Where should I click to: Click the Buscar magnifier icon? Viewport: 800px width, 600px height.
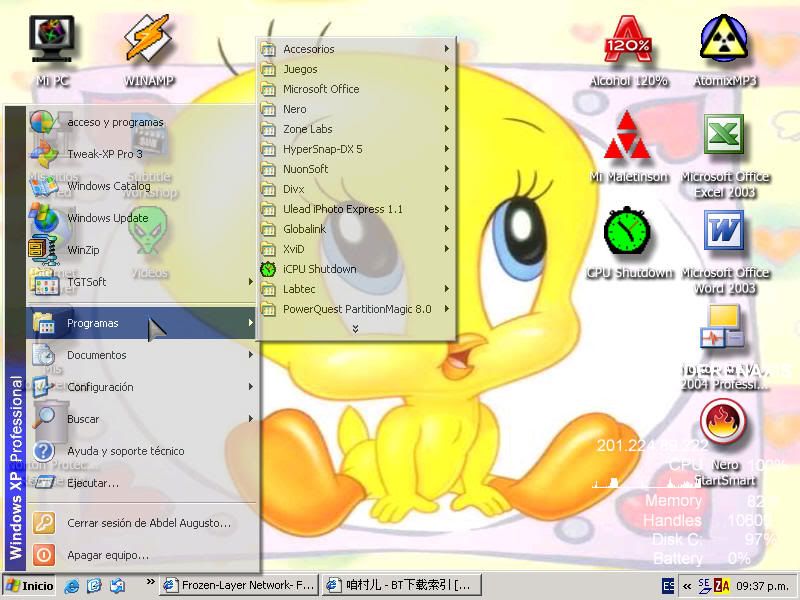pos(44,418)
